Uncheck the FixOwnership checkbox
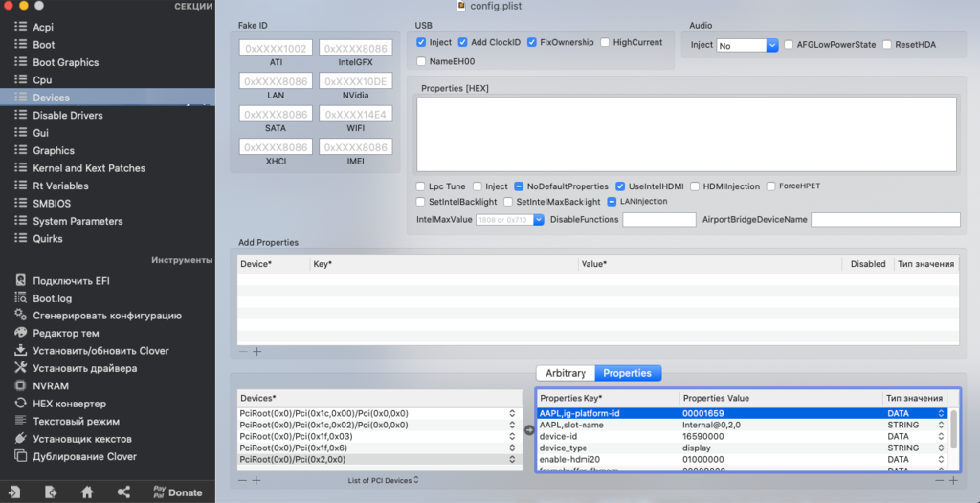 point(532,43)
